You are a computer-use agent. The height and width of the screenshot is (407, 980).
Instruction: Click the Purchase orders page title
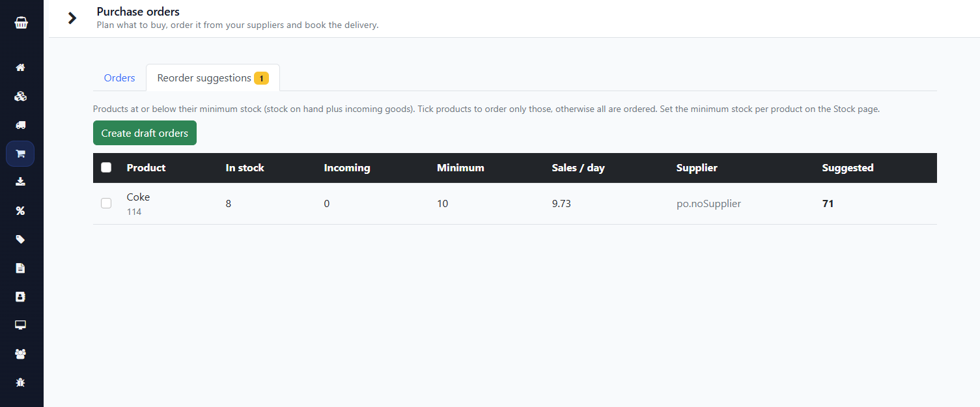click(x=138, y=11)
